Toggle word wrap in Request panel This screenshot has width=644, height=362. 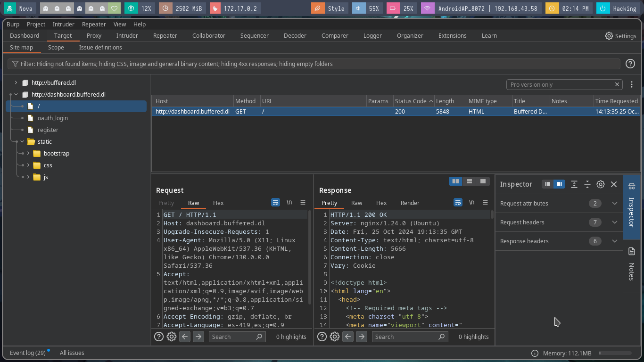click(x=276, y=203)
